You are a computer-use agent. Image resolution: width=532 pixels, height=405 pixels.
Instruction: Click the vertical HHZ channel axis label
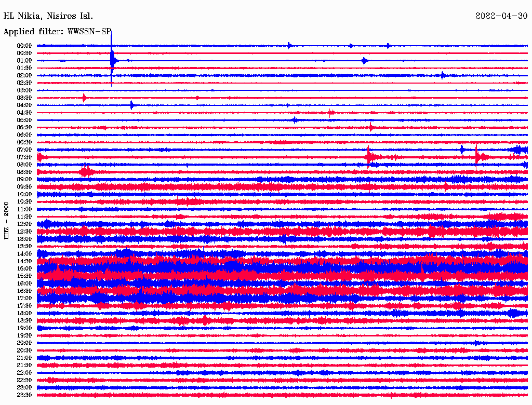6,221
